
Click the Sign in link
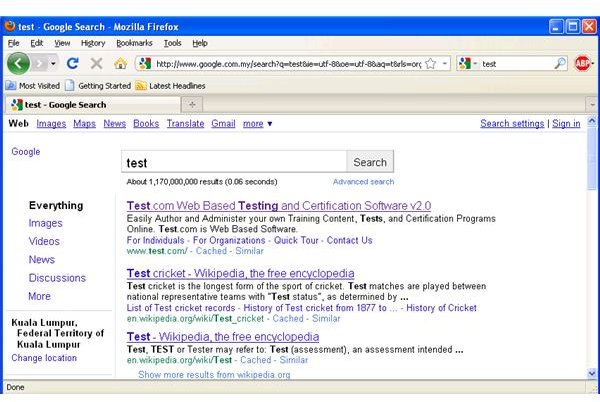coord(566,124)
